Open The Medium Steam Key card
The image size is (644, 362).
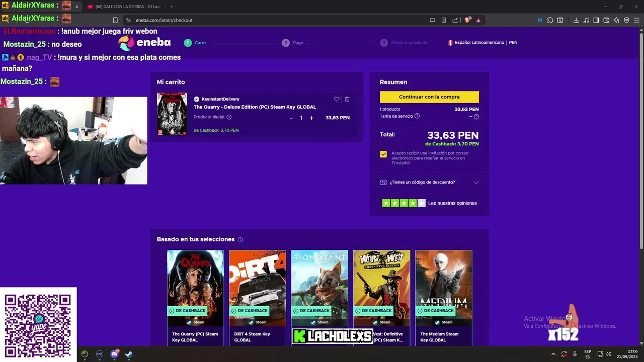[x=444, y=298]
